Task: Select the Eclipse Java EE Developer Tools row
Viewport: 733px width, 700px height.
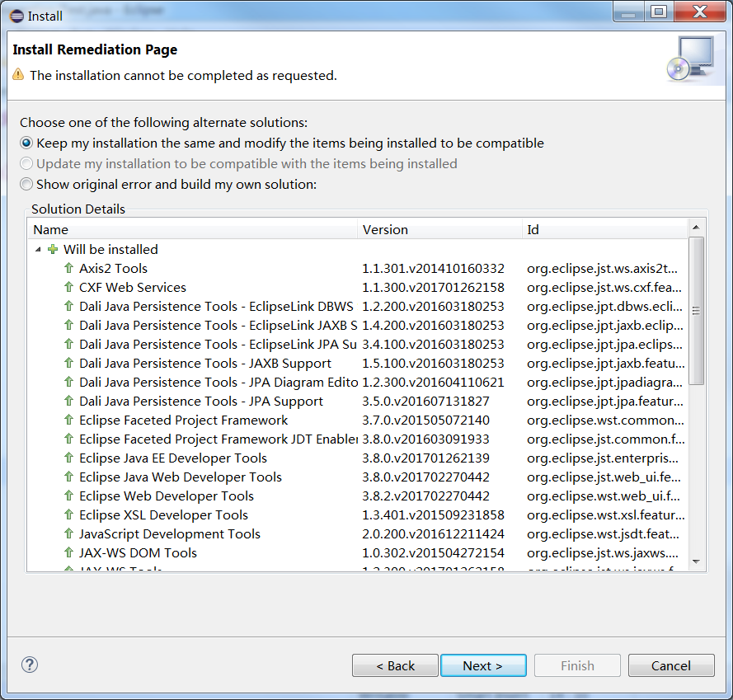Action: [358, 458]
